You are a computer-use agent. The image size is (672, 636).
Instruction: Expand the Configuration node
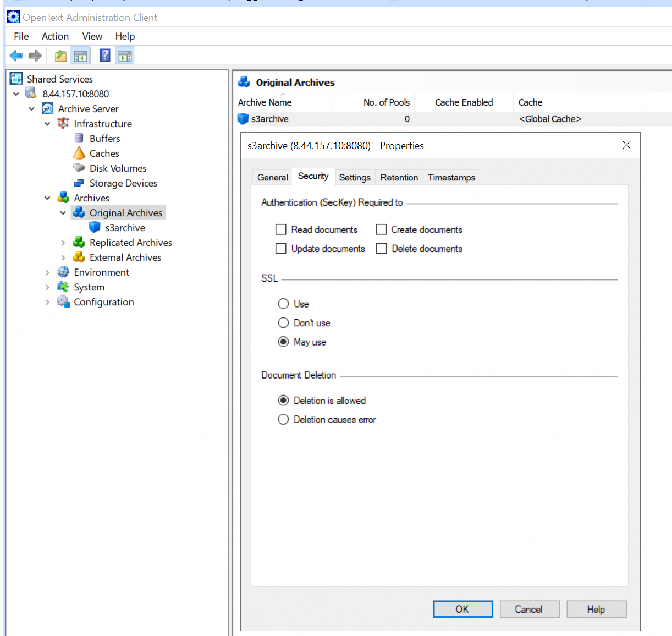pyautogui.click(x=47, y=302)
